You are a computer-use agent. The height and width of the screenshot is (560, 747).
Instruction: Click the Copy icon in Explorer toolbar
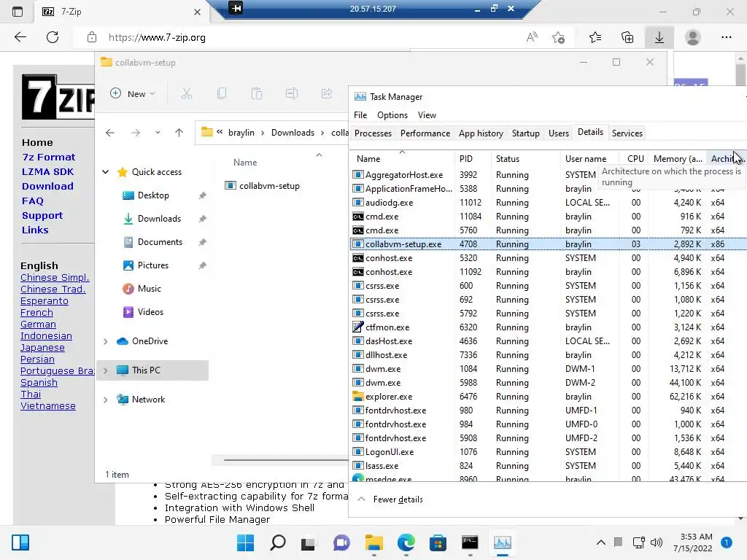click(x=222, y=94)
